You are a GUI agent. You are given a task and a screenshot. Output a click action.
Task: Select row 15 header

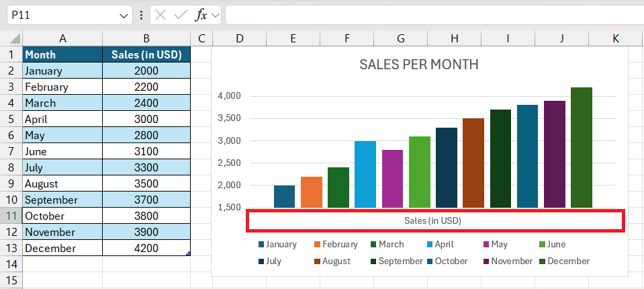11,280
